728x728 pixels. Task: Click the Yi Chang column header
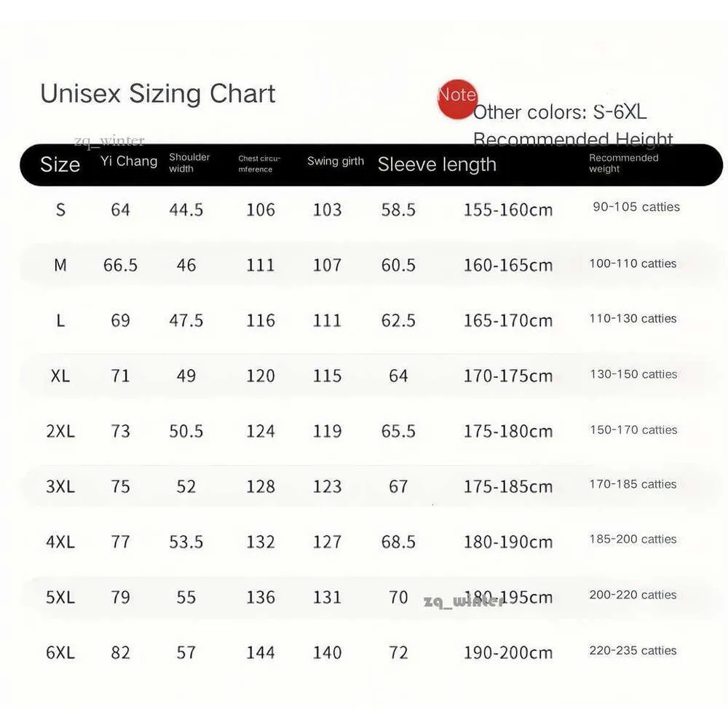pos(129,161)
